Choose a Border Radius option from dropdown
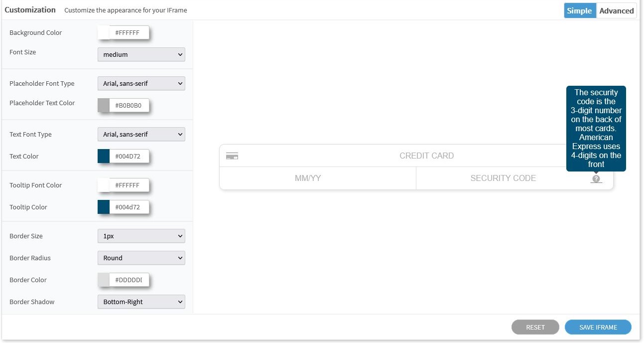644x343 pixels. point(141,258)
